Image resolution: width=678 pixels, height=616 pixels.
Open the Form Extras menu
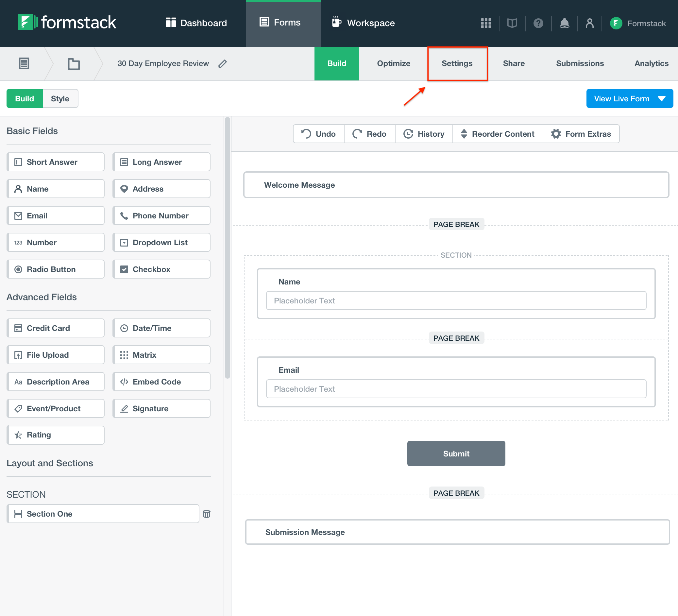coord(581,134)
